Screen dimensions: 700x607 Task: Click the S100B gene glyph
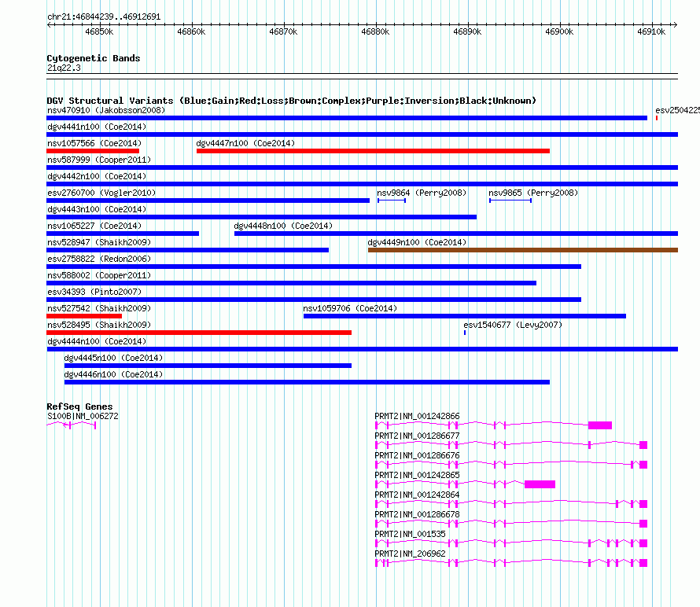72,425
